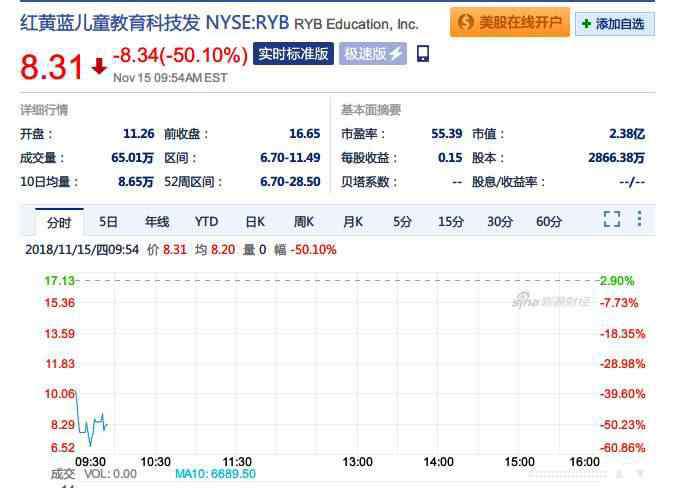This screenshot has height=488, width=677.
Task: Click the previous close value 16.65
Action: pos(304,134)
